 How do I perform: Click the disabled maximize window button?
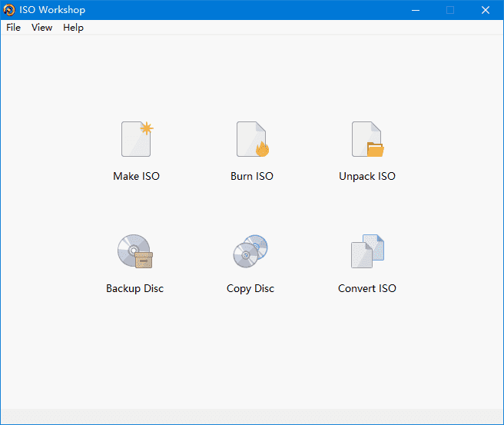click(450, 10)
